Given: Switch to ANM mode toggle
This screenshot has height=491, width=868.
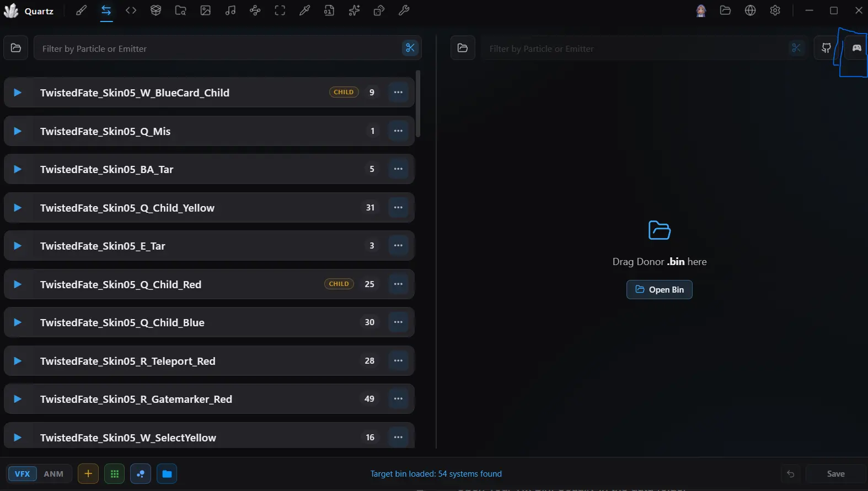Looking at the screenshot, I should [53, 474].
